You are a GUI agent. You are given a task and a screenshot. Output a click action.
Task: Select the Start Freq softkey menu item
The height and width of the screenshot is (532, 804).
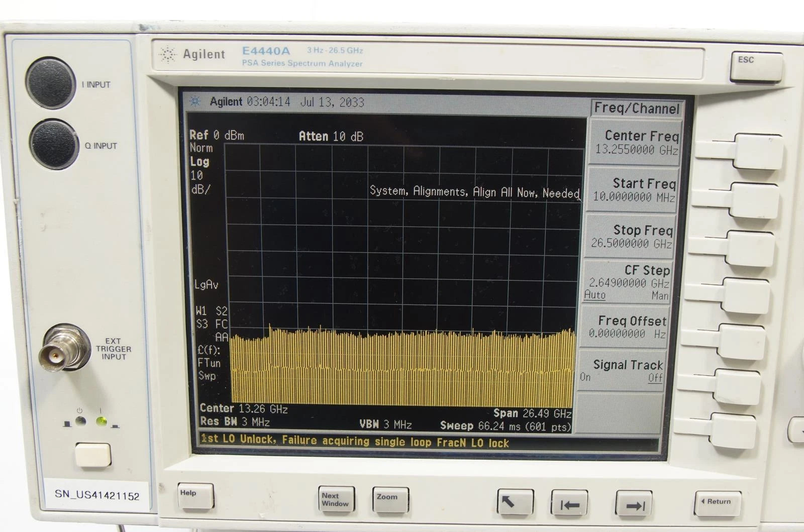click(x=632, y=190)
